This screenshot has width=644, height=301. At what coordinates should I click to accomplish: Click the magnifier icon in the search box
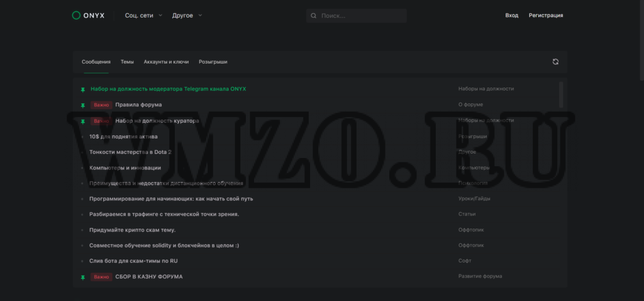tap(314, 16)
